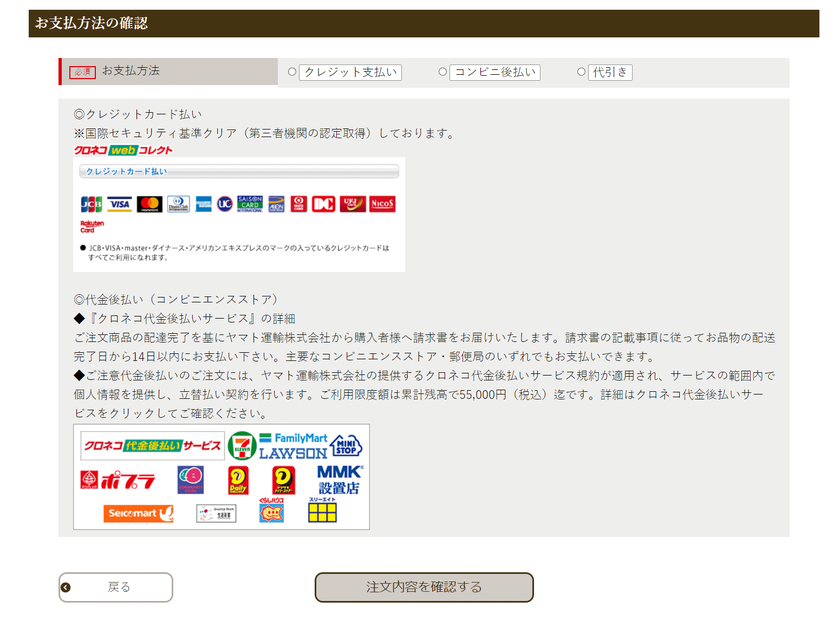Click the FamilyMart logo
The width and height of the screenshot is (840, 627).
pos(293,438)
